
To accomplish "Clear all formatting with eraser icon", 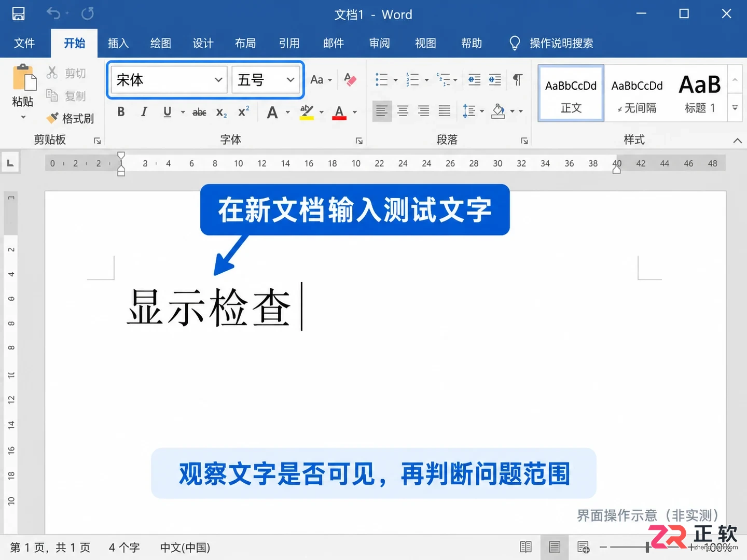I will [x=350, y=80].
